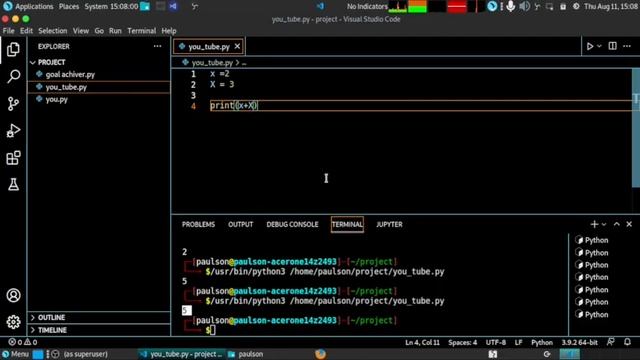The height and width of the screenshot is (360, 640).
Task: Run the Python file with play button
Action: point(590,47)
